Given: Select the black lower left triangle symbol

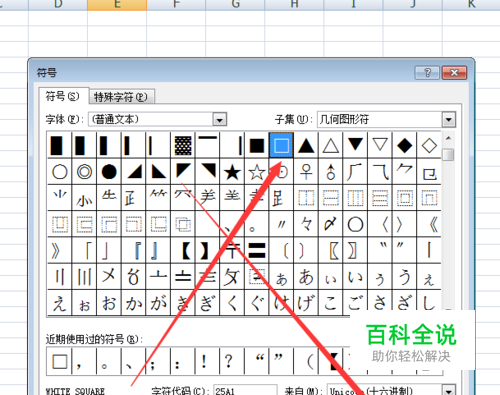Looking at the screenshot, I should 158,172.
